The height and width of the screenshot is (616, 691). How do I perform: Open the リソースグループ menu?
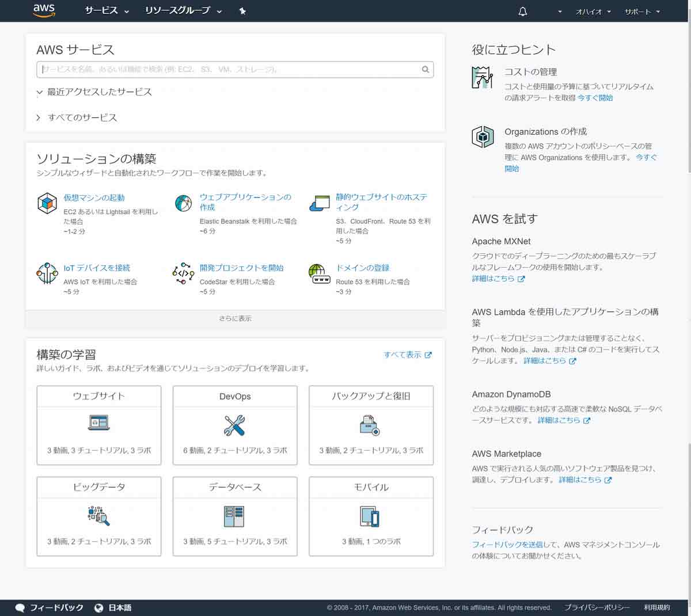pos(177,10)
